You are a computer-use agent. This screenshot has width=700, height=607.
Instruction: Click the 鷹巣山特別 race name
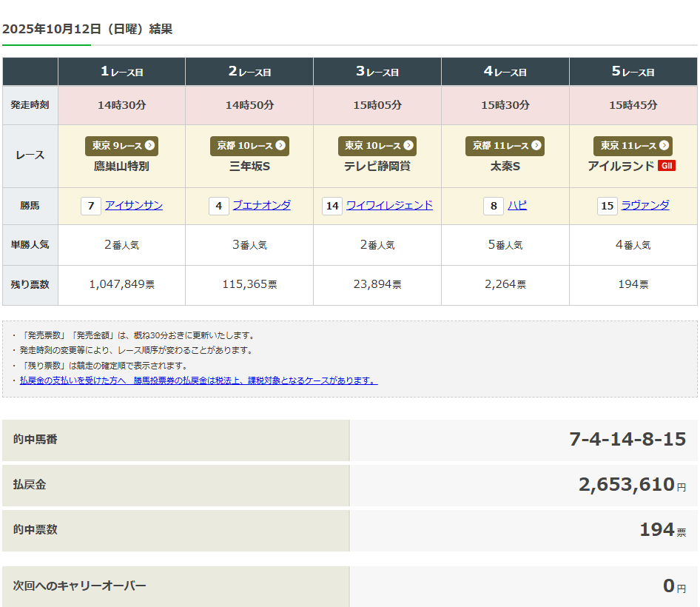[x=121, y=167]
